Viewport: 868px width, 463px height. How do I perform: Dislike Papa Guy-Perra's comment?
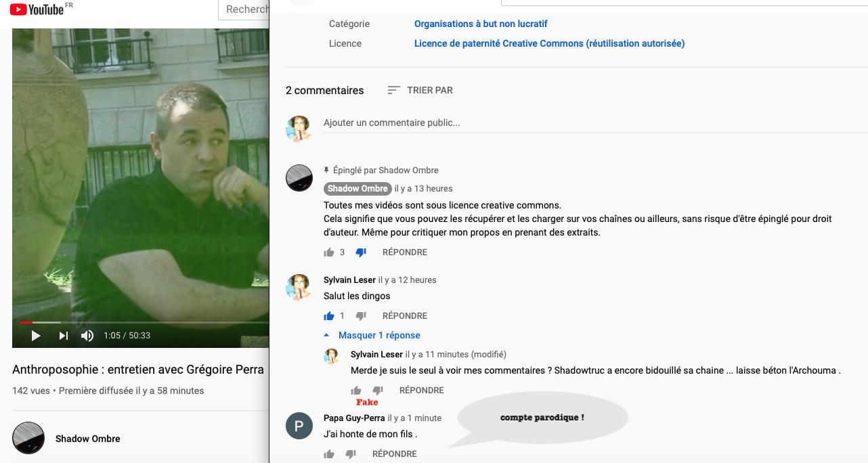click(x=351, y=454)
